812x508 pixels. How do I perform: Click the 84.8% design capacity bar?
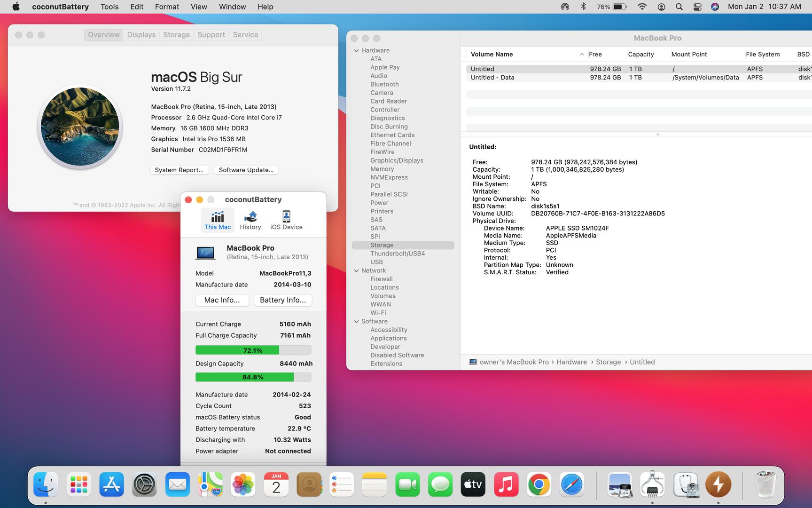[253, 377]
